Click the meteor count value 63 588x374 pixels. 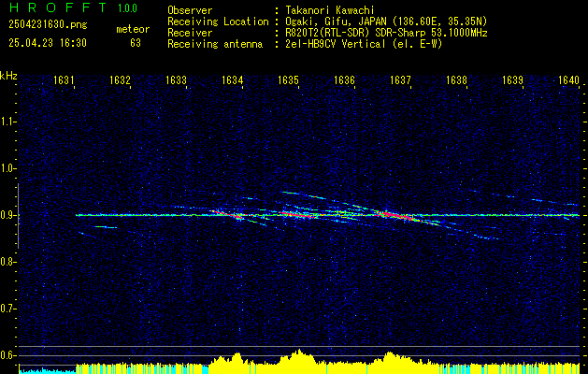pyautogui.click(x=136, y=43)
